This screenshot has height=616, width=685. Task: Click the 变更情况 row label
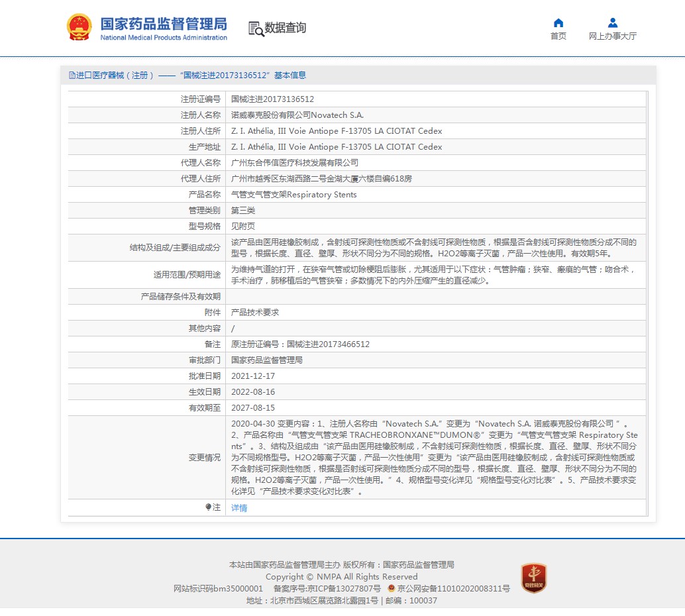click(205, 458)
